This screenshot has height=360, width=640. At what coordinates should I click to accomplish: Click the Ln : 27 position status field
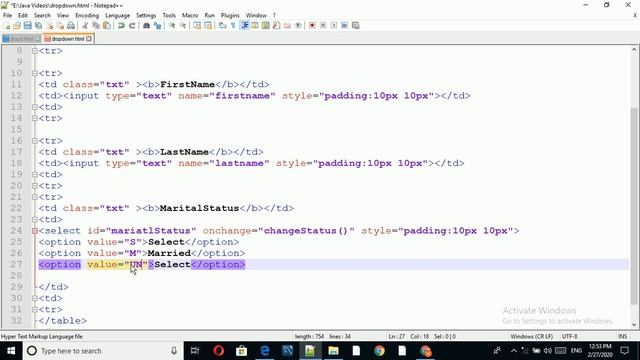tap(397, 337)
